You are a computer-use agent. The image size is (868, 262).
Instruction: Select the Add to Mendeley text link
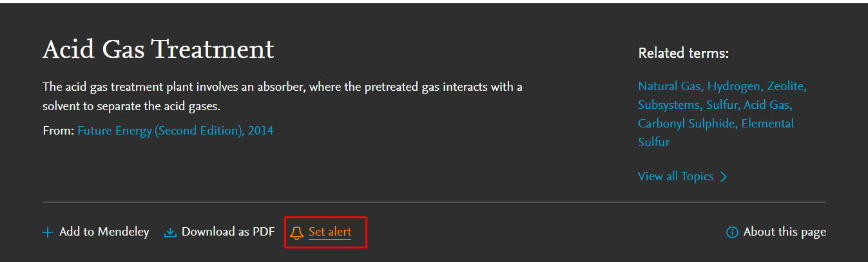click(104, 232)
